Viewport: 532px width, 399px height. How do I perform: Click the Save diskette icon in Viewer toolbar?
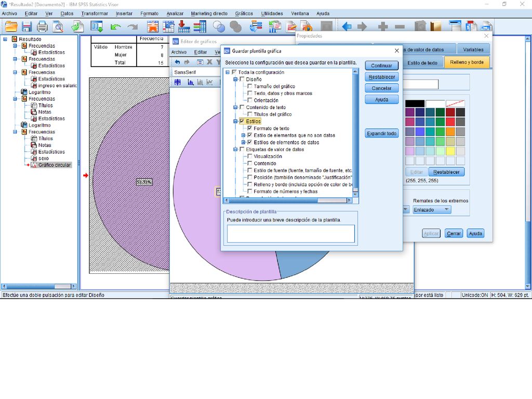pyautogui.click(x=26, y=26)
